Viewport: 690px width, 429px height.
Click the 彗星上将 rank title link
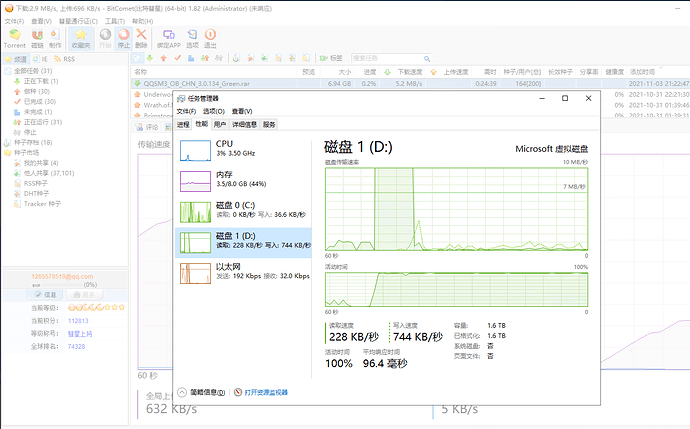[x=80, y=334]
